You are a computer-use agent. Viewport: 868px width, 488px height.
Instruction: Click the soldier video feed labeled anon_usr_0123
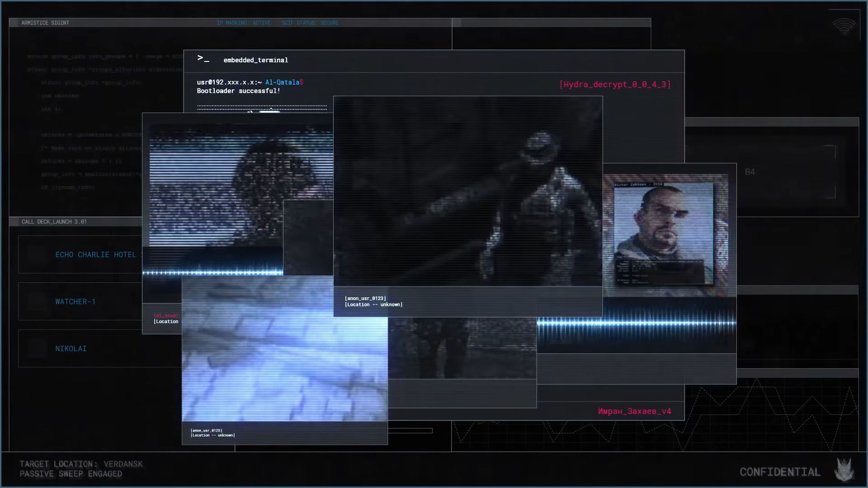467,191
